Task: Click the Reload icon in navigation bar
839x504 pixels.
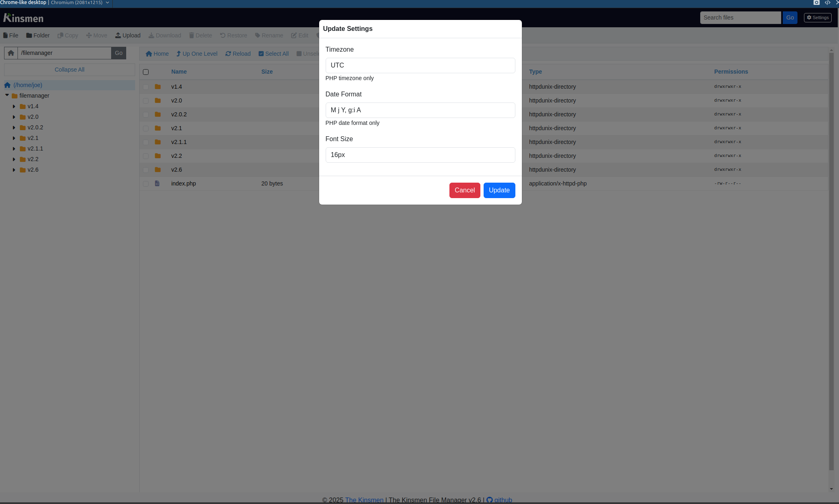Action: click(228, 54)
